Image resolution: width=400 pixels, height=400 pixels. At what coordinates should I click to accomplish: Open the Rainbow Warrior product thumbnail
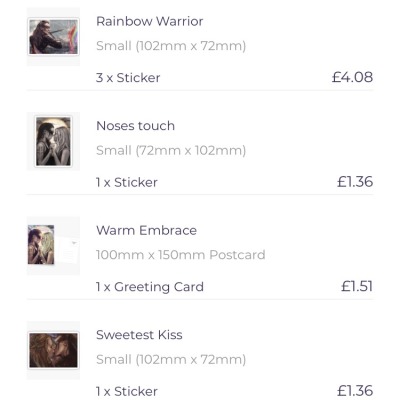[x=53, y=37]
